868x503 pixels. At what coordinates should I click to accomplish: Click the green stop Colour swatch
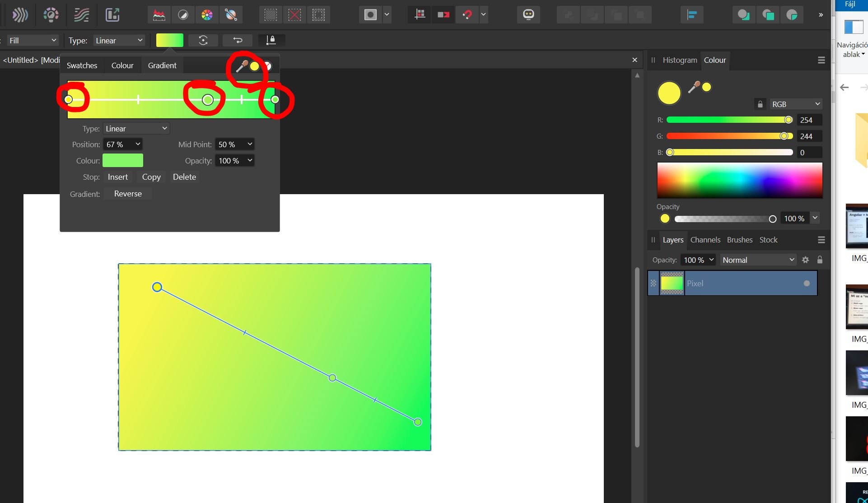point(123,161)
